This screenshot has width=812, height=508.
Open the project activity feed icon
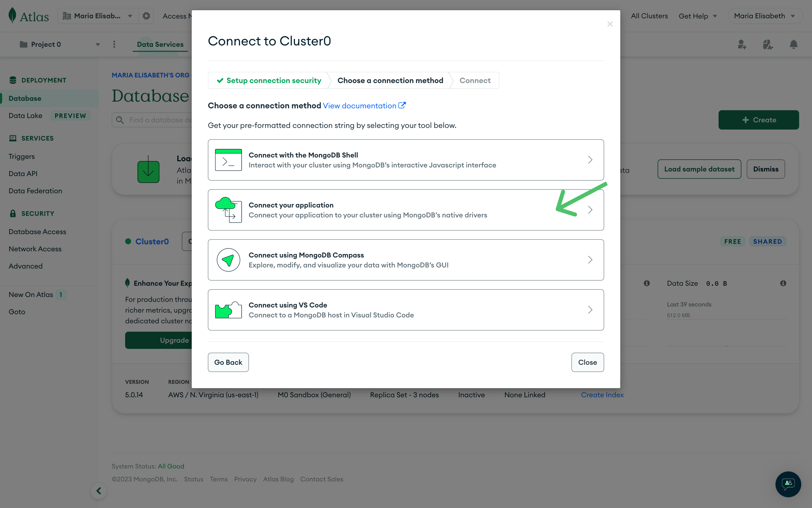(768, 44)
